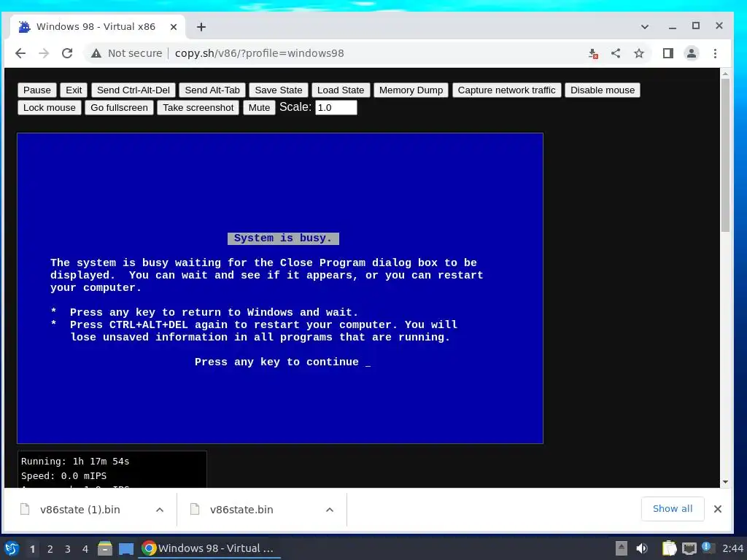This screenshot has height=560, width=747.
Task: Open Chrome three-dot menu
Action: pyautogui.click(x=715, y=53)
